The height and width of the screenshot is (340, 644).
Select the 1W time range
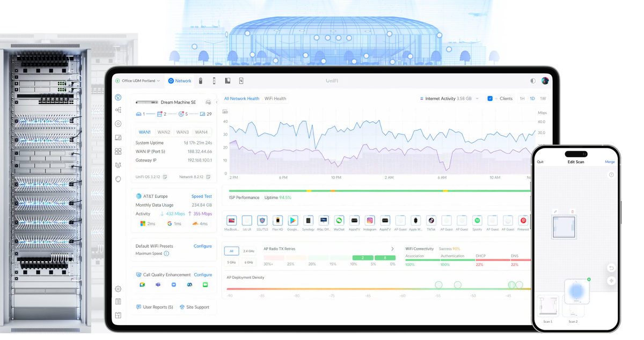tap(543, 98)
